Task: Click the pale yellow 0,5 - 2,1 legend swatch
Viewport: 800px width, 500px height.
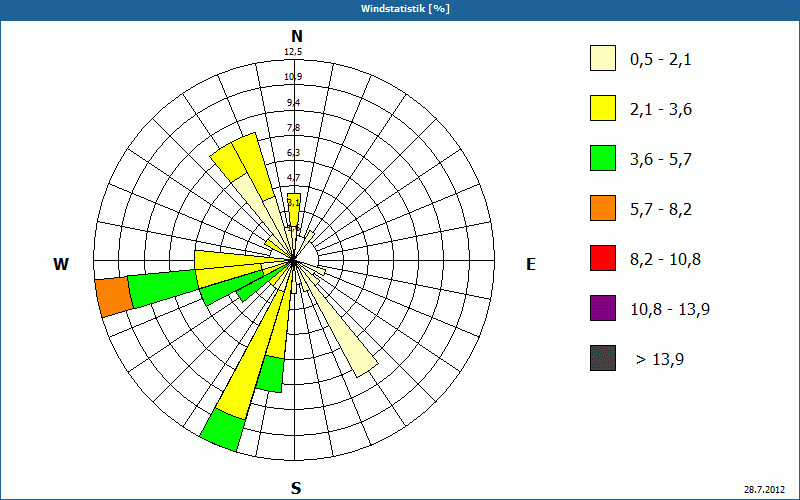Action: [x=603, y=58]
